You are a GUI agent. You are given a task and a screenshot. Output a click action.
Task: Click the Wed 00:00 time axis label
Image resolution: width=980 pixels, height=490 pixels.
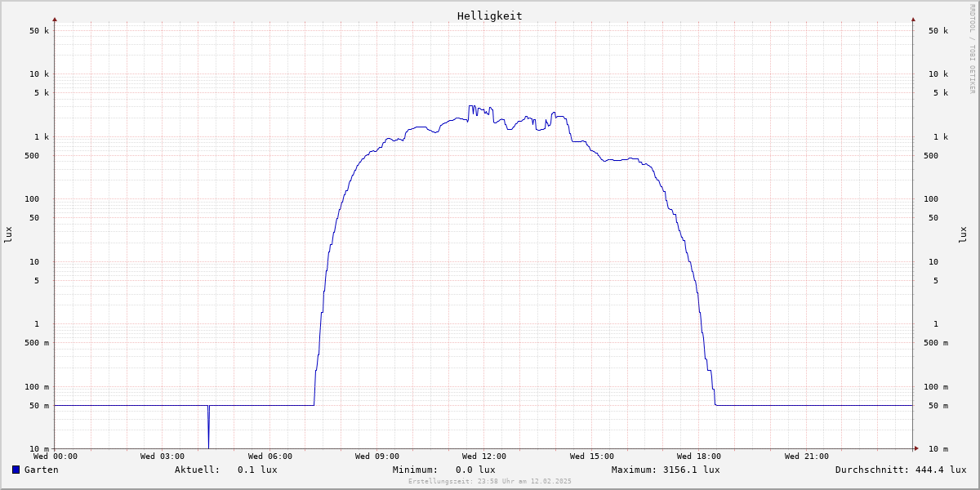click(x=56, y=457)
